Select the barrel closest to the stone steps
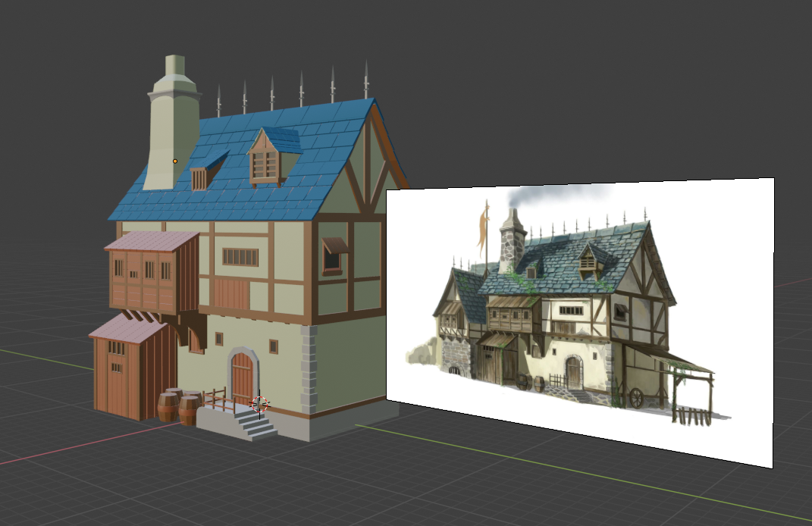 (189, 410)
